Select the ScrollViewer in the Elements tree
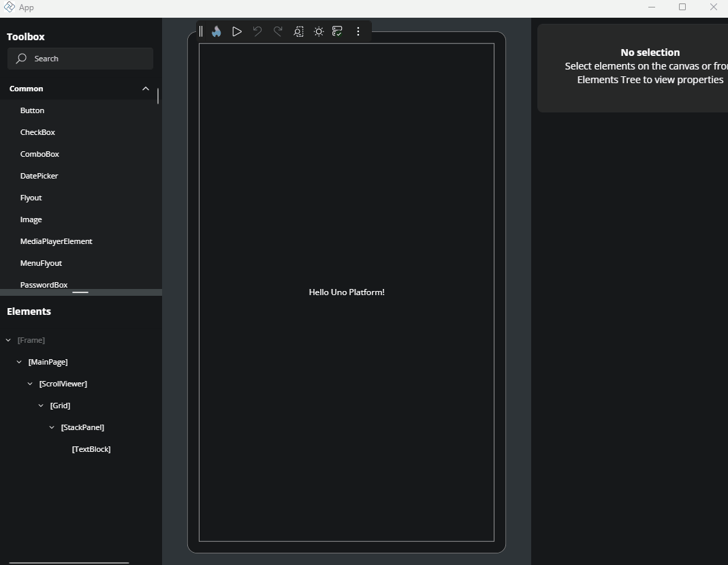 pos(64,384)
